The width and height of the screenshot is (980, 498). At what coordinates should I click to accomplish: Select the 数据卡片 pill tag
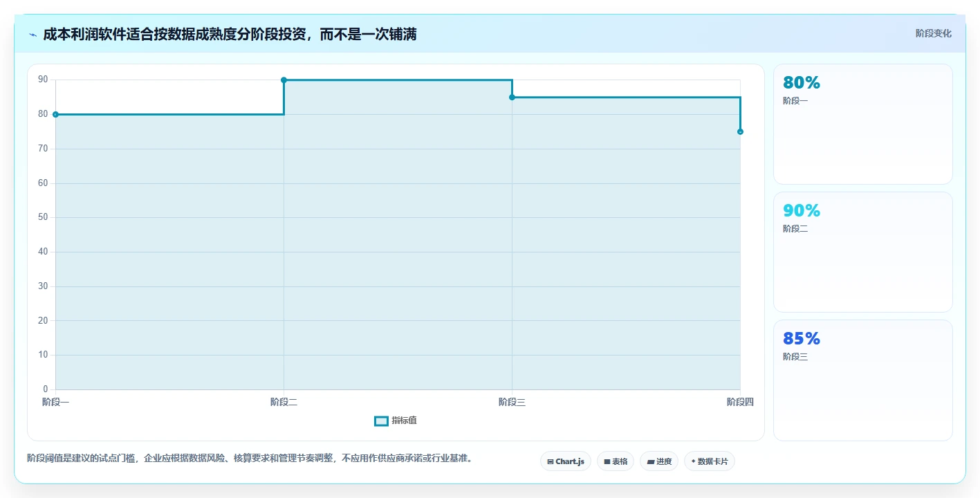(709, 461)
